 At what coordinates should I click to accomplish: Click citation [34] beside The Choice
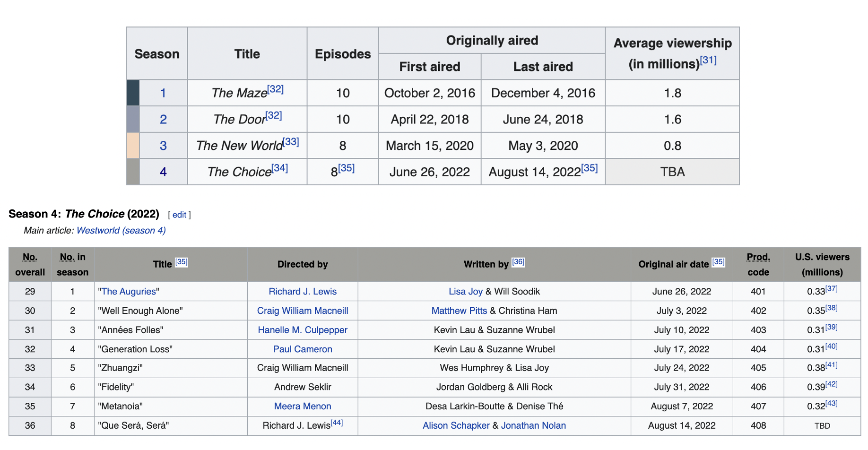point(280,168)
